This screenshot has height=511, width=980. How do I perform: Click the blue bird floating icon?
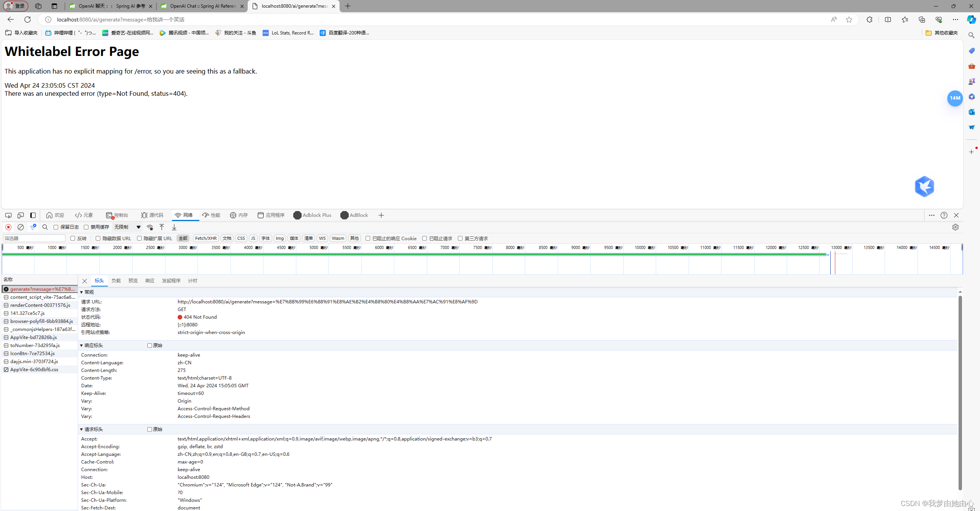924,187
